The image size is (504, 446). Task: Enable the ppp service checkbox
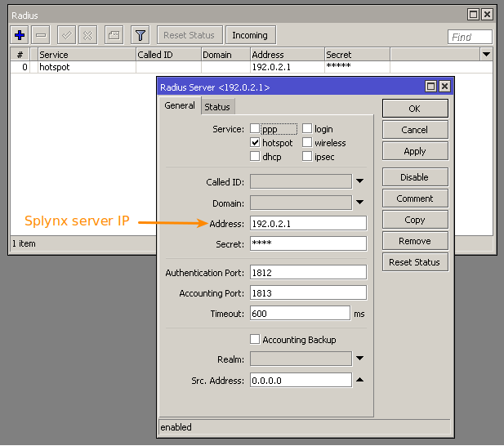[255, 129]
